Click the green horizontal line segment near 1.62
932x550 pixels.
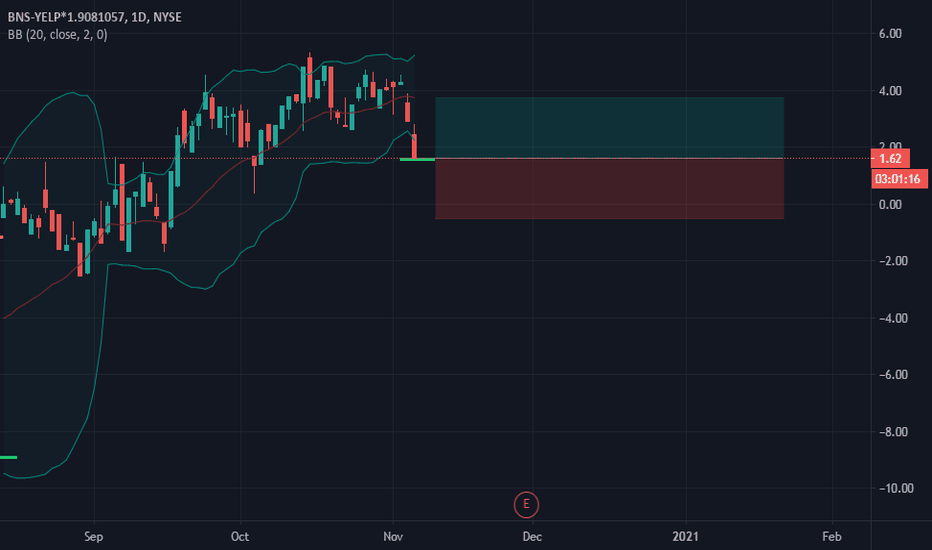[417, 159]
